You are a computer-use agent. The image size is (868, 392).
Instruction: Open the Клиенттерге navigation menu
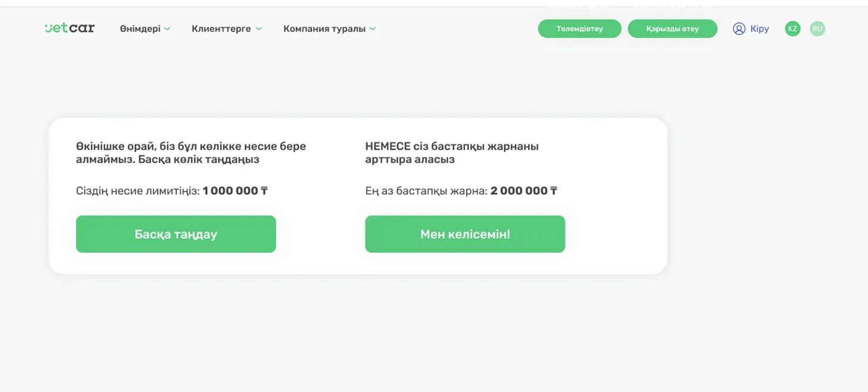tap(221, 28)
